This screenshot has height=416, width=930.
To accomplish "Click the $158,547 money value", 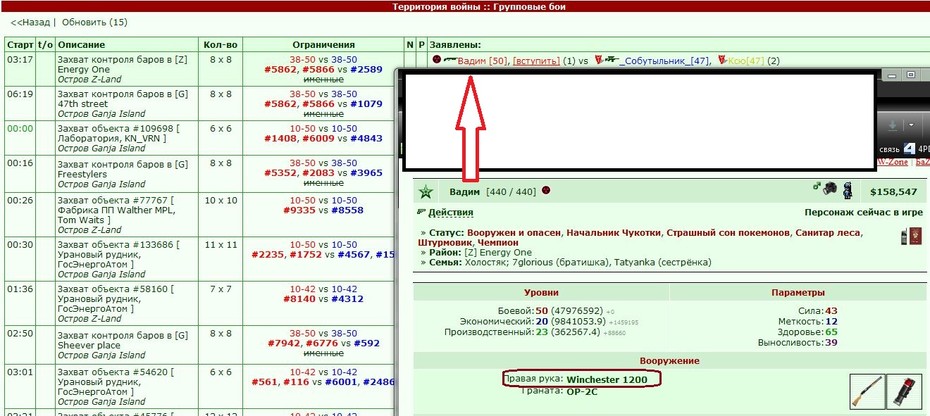I will tap(893, 192).
